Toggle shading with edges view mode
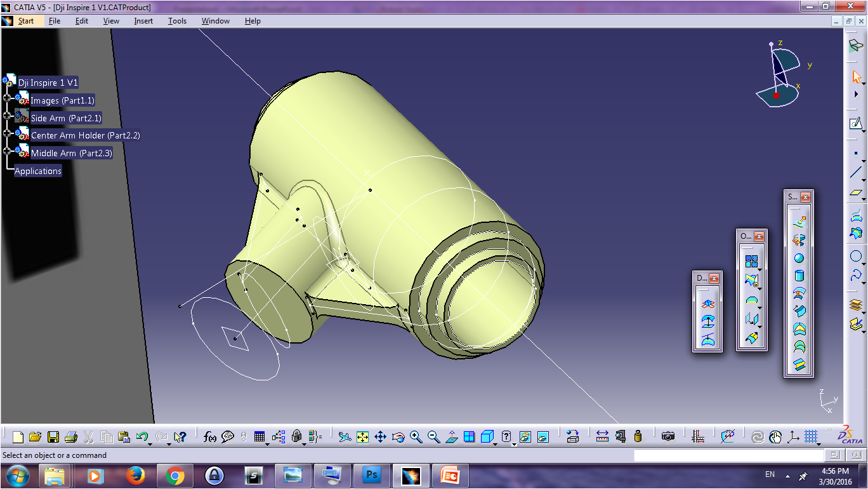868x489 pixels. [x=487, y=436]
